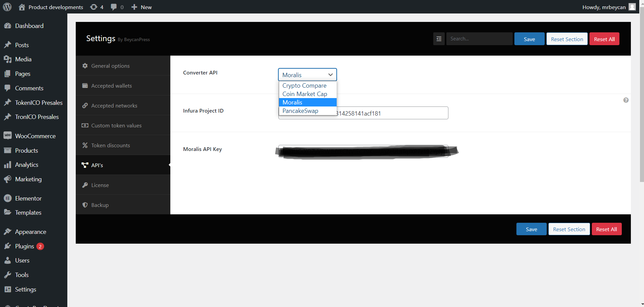Focus the settings Search field
The width and height of the screenshot is (644, 307).
tap(479, 39)
